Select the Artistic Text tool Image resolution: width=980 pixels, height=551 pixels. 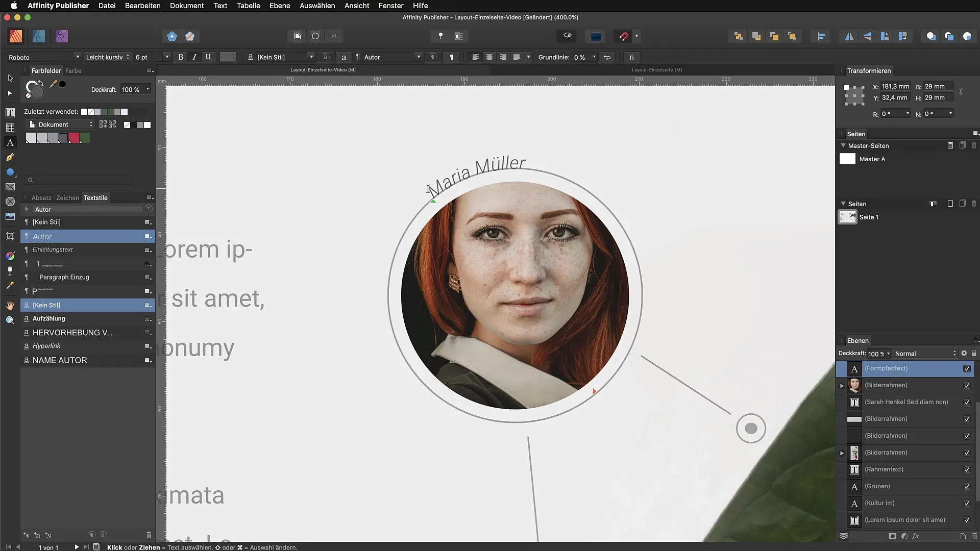point(10,143)
